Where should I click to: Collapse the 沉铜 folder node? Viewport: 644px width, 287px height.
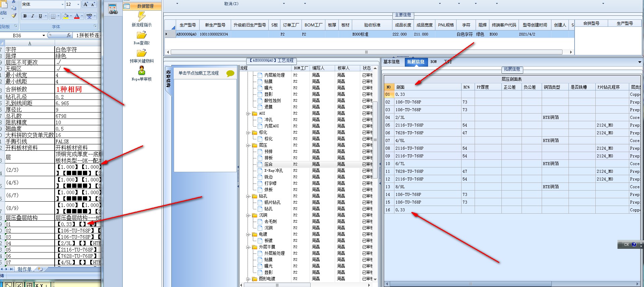click(x=248, y=215)
